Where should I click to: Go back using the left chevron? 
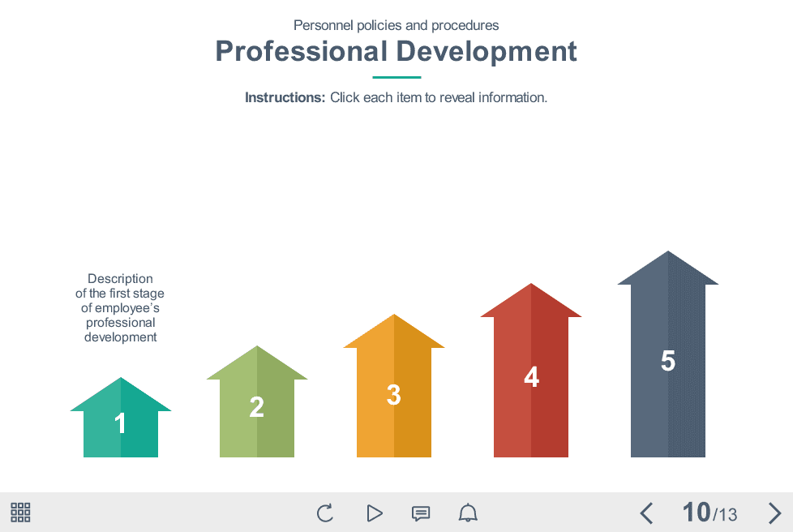(646, 513)
